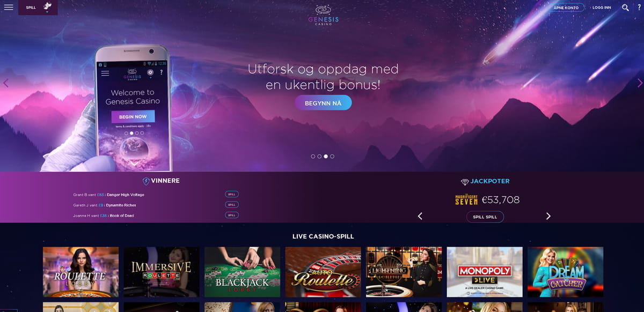Select the fourth carousel dot indicator
This screenshot has height=312, width=644.
(x=332, y=157)
